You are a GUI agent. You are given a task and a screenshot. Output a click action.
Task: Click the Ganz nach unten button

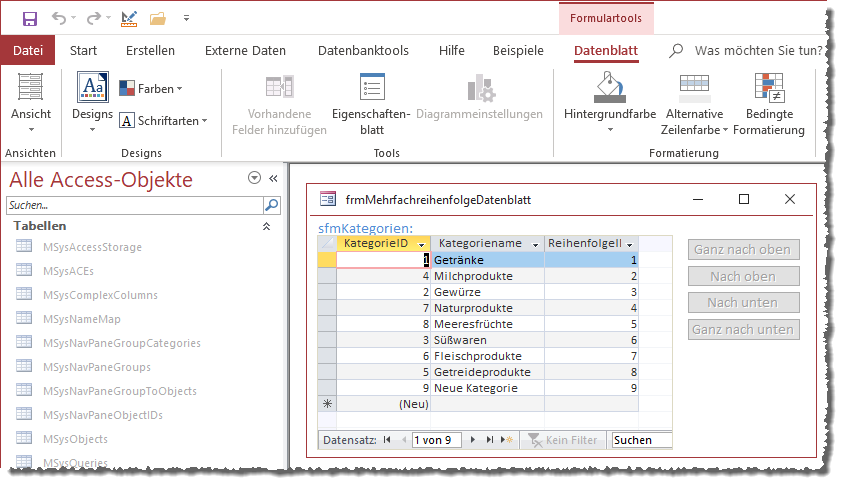tap(743, 329)
